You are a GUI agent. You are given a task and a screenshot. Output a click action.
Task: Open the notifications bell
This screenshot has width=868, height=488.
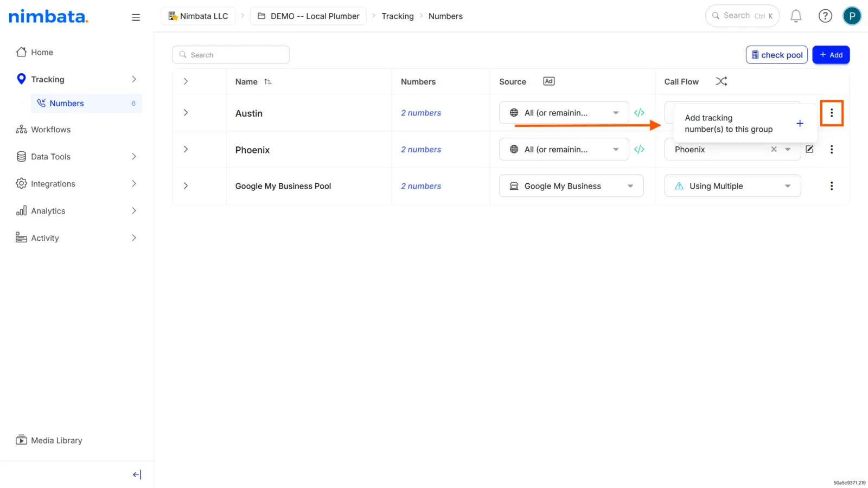click(x=796, y=16)
